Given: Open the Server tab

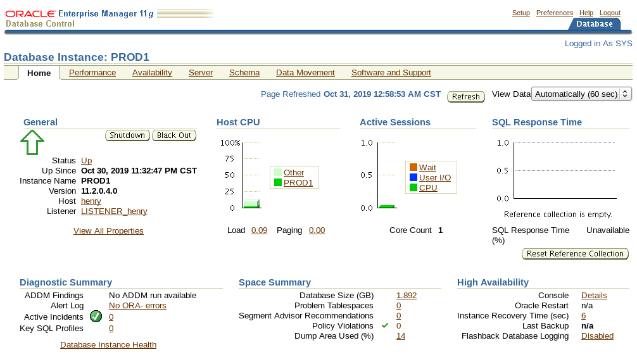Looking at the screenshot, I should coord(201,72).
